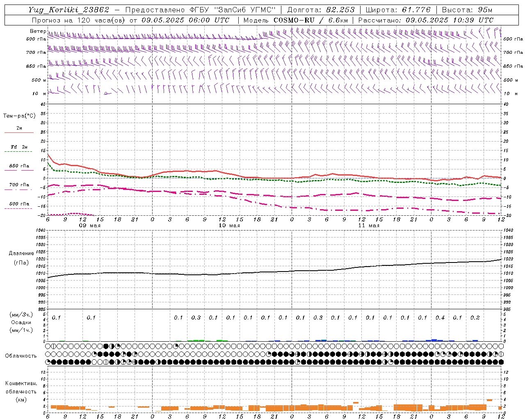Click the Давление panel label
The width and height of the screenshot is (525, 420).
21,253
